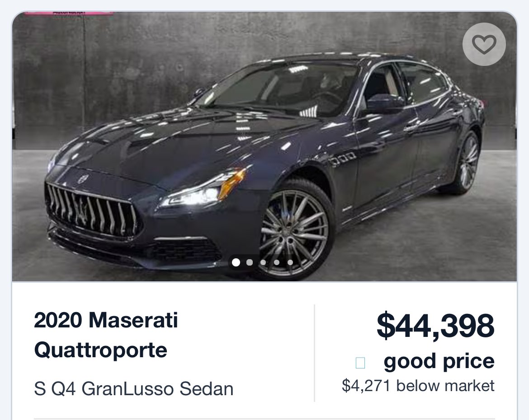Open the fifth carousel photo dot
The width and height of the screenshot is (529, 420).
[x=290, y=262]
